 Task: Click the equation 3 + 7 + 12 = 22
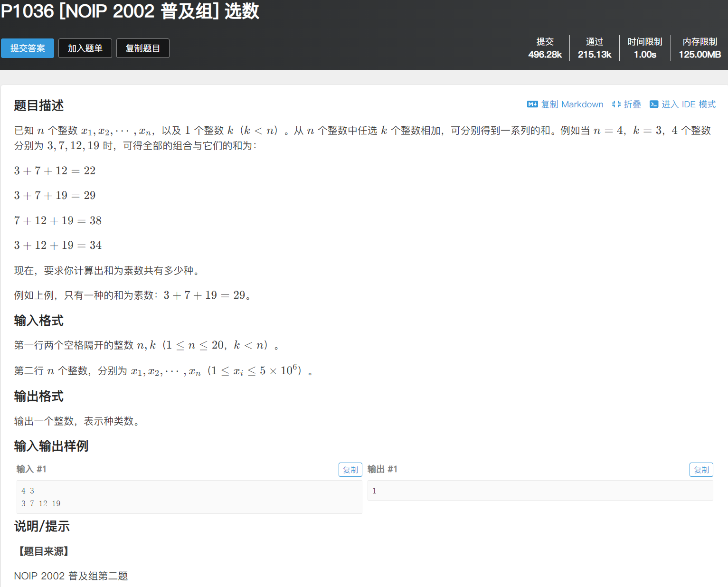[55, 170]
